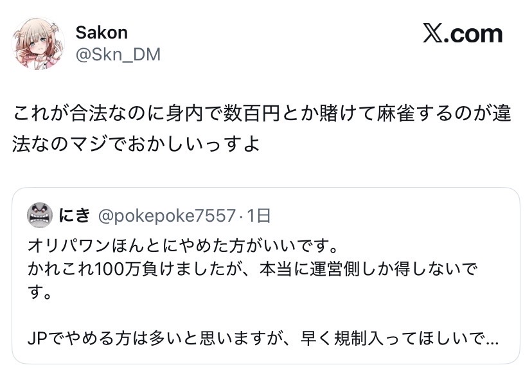Expand truncated quoted tweet at ellipsis

coord(492,339)
